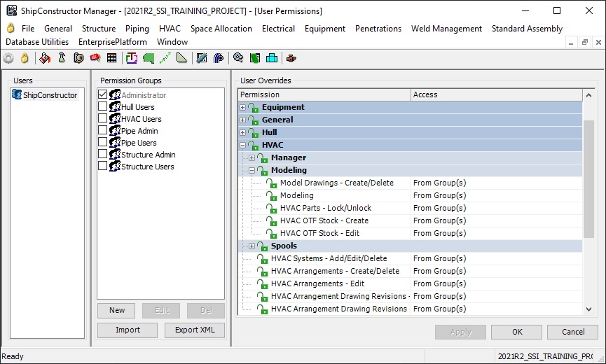Click the gold padlock toolbar icon
The height and width of the screenshot is (364, 606).
[25, 58]
